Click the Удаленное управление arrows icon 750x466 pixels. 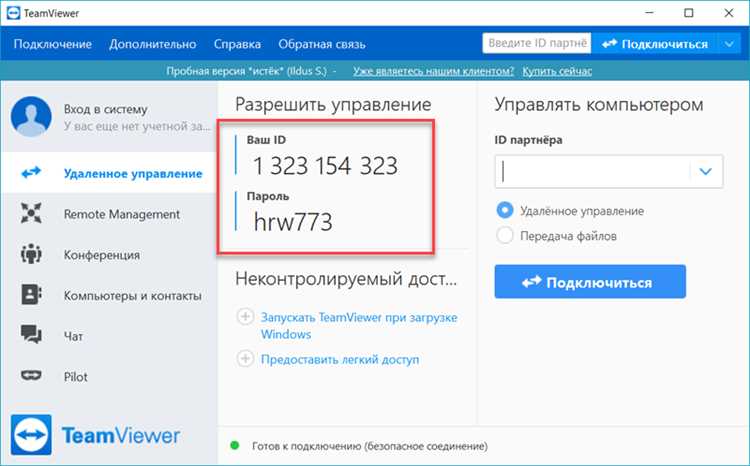tap(31, 173)
